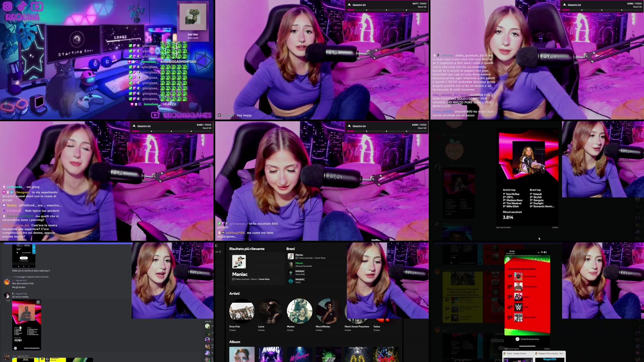Open the first album cover under Album
This screenshot has height=362, width=644.
tap(242, 354)
